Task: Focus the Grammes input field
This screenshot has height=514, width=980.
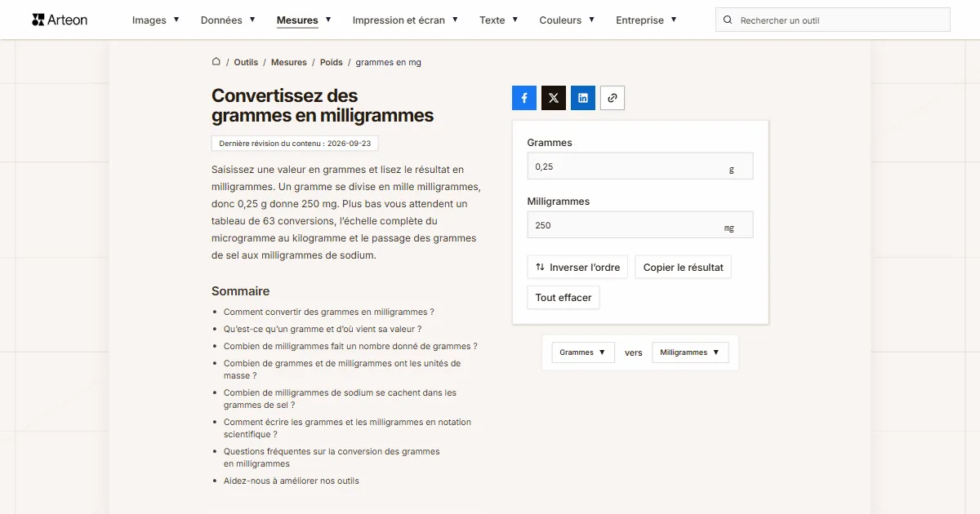Action: pyautogui.click(x=640, y=166)
